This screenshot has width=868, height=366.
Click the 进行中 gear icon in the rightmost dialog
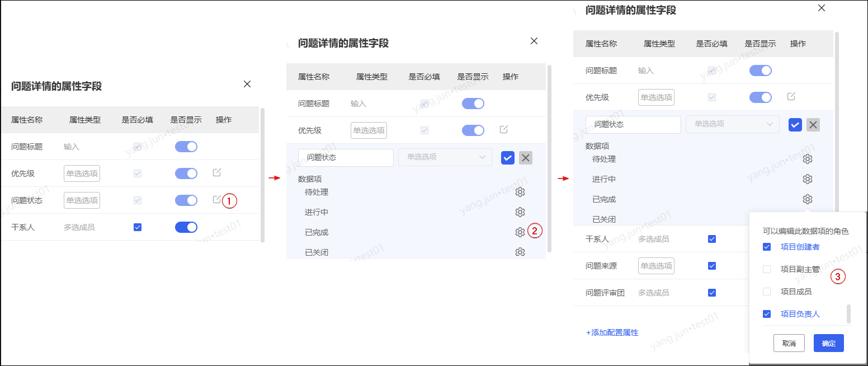(807, 179)
